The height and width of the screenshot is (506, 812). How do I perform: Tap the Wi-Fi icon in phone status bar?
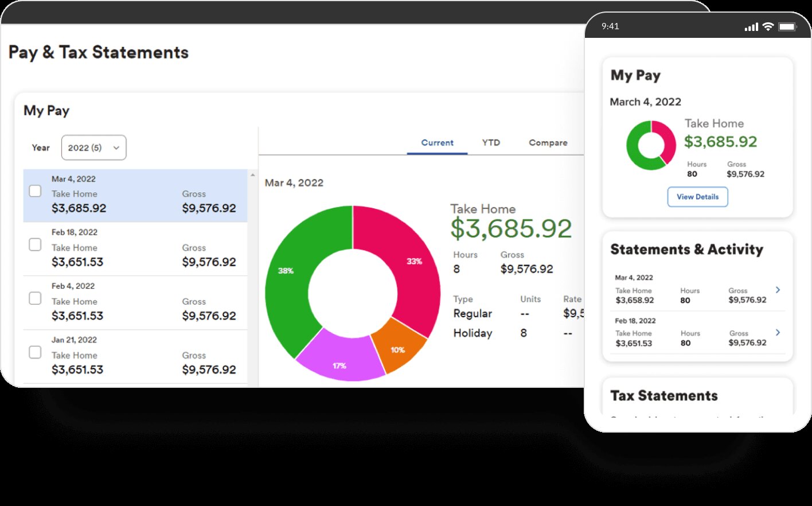(x=768, y=27)
